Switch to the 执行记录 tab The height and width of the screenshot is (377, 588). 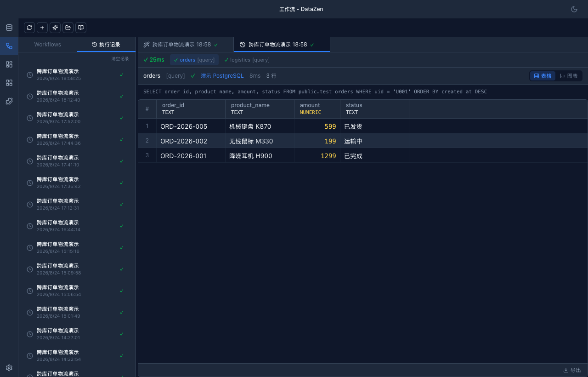(x=106, y=45)
